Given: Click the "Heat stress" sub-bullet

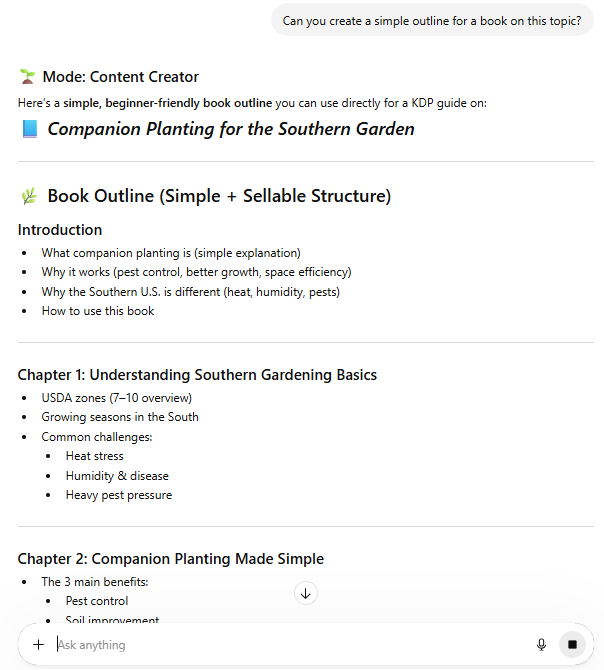Looking at the screenshot, I should click(95, 456).
